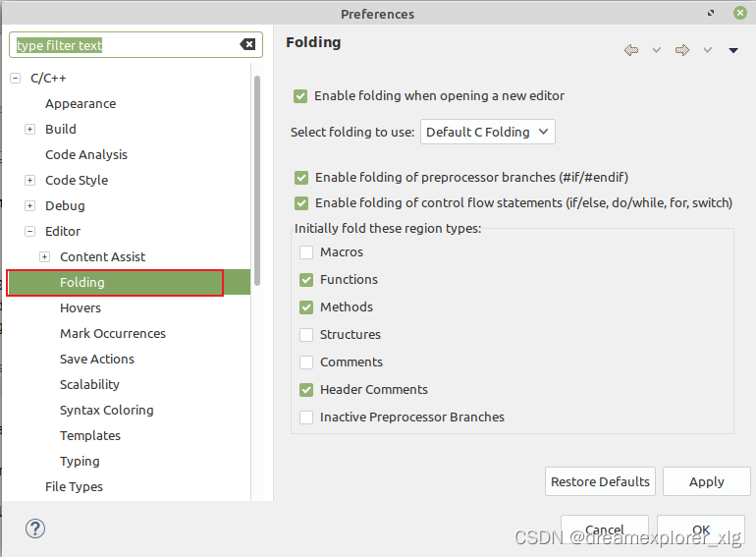Expand the Content Assist node
756x557 pixels.
pyautogui.click(x=44, y=256)
